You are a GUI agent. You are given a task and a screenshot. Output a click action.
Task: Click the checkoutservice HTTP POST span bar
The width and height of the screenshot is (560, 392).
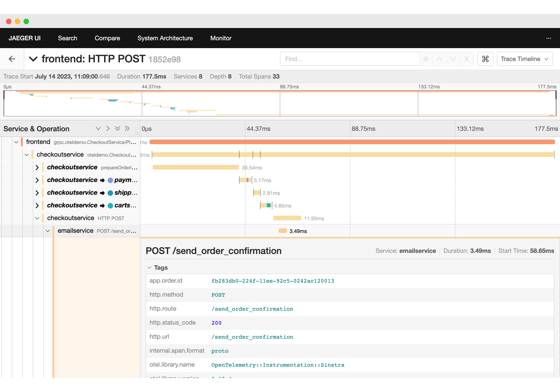287,218
